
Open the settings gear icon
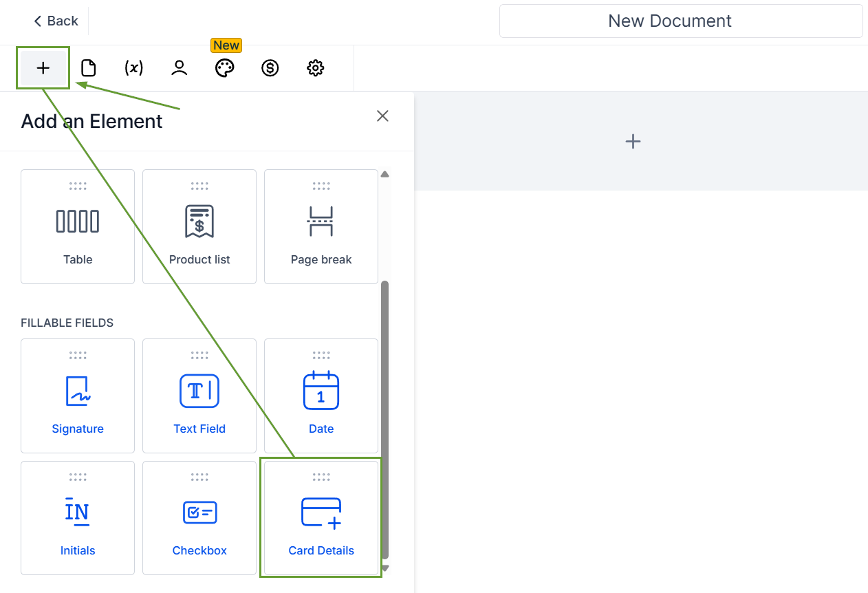(315, 68)
